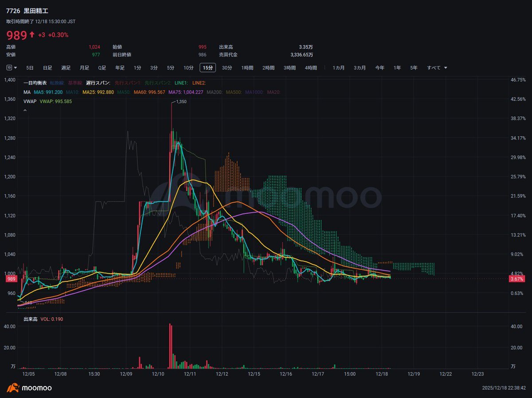Viewport: 532px width, 398px height.
Task: Switch to the 1分 interval
Action: pyautogui.click(x=137, y=68)
